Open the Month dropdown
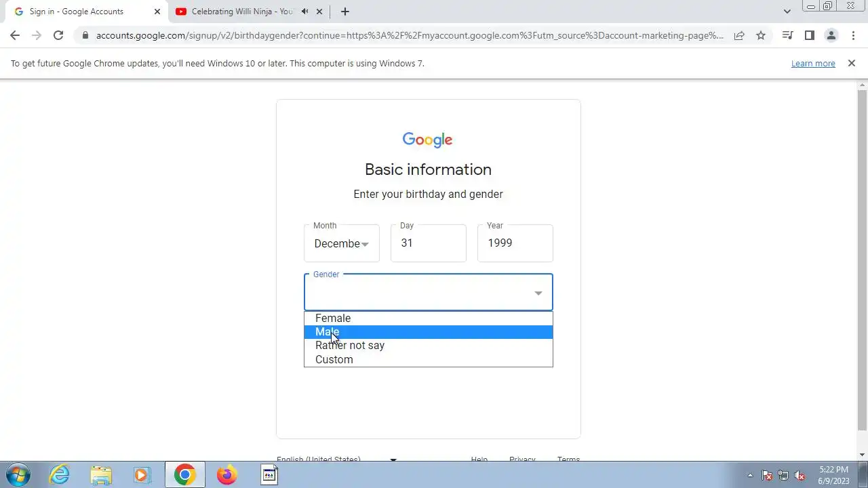This screenshot has height=488, width=868. coord(342,243)
